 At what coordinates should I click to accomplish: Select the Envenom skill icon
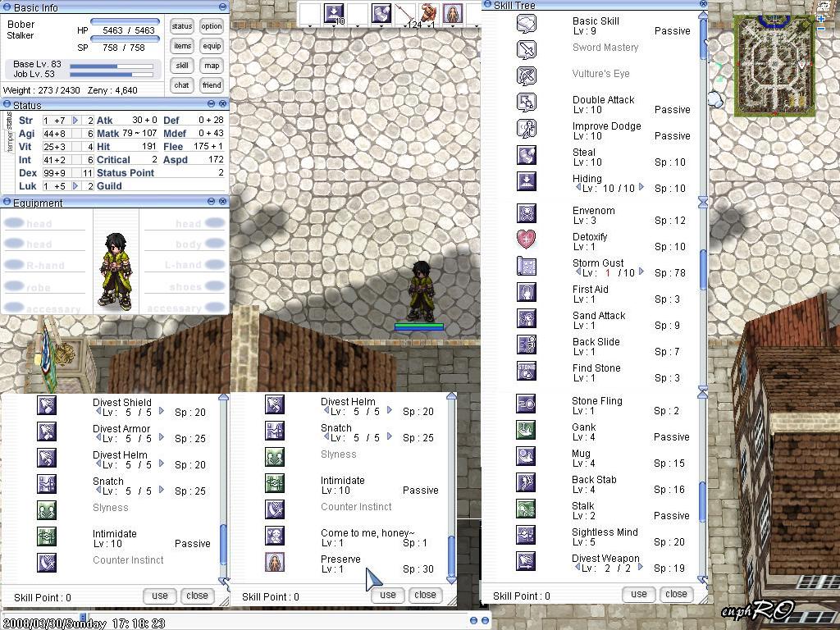(526, 213)
